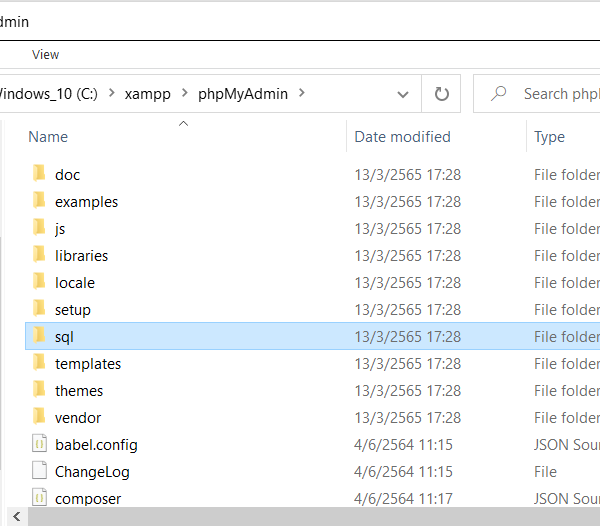This screenshot has height=526, width=600.
Task: Select the composer JSON file icon
Action: 39,498
